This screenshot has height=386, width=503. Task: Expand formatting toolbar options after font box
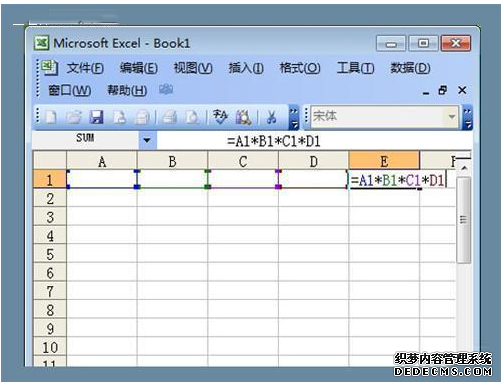pos(468,118)
